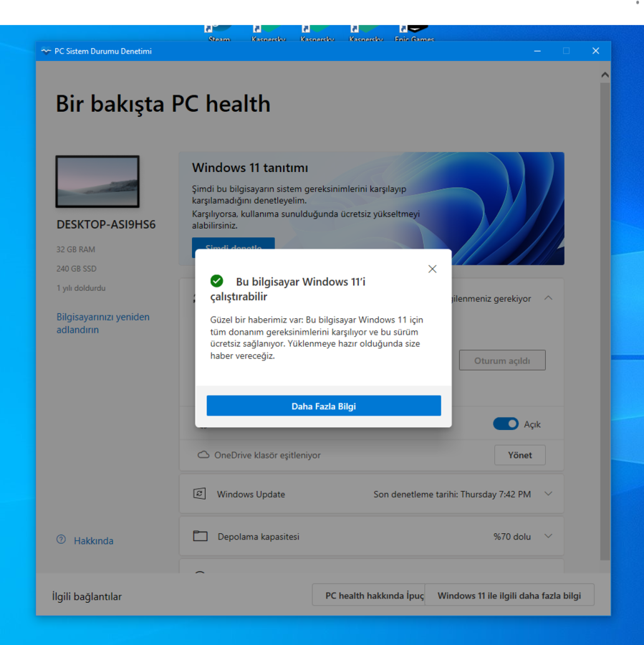Viewport: 644px width, 645px height.
Task: Click the Oturum açıldı button
Action: coord(502,360)
